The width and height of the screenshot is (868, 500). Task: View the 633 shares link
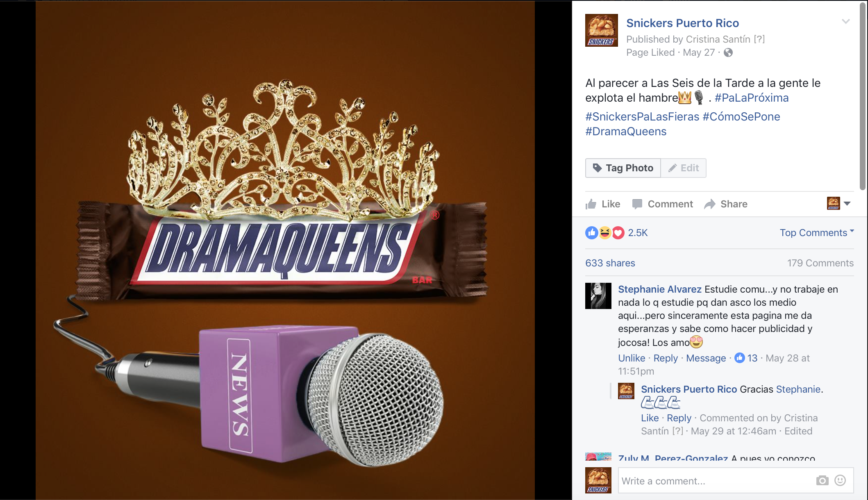pos(610,263)
